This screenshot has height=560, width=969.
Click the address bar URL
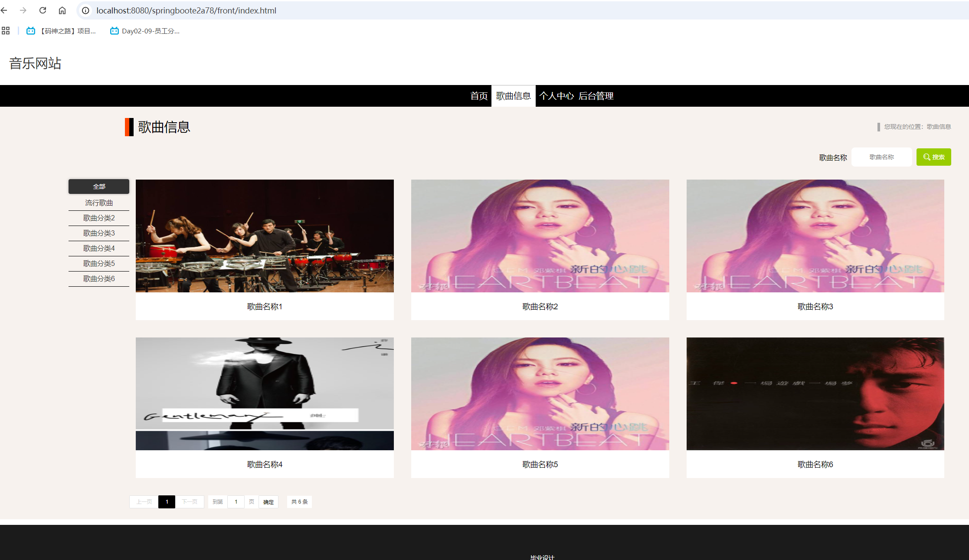click(186, 10)
